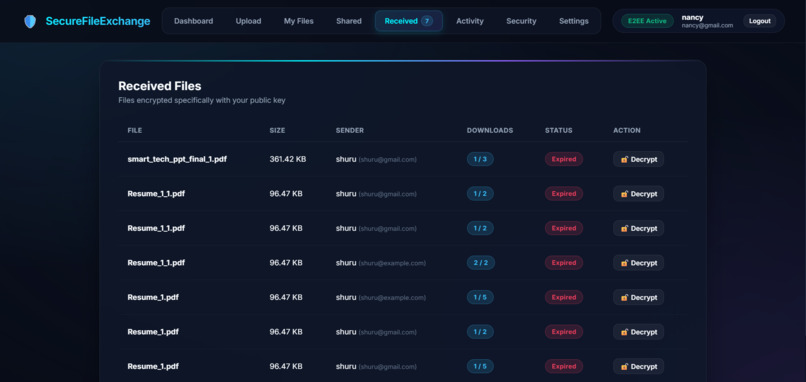Click the 1 / 3 downloads badge
This screenshot has width=806, height=382.
coord(480,159)
